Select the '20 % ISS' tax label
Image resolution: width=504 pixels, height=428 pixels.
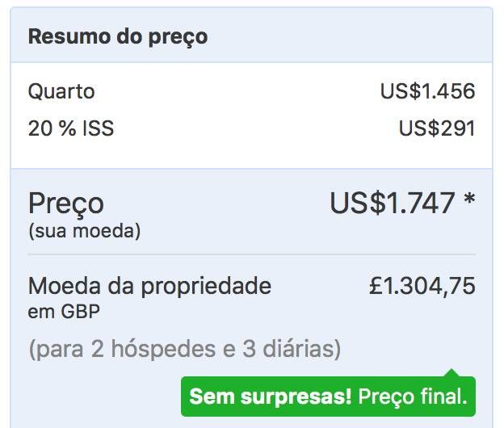point(71,128)
